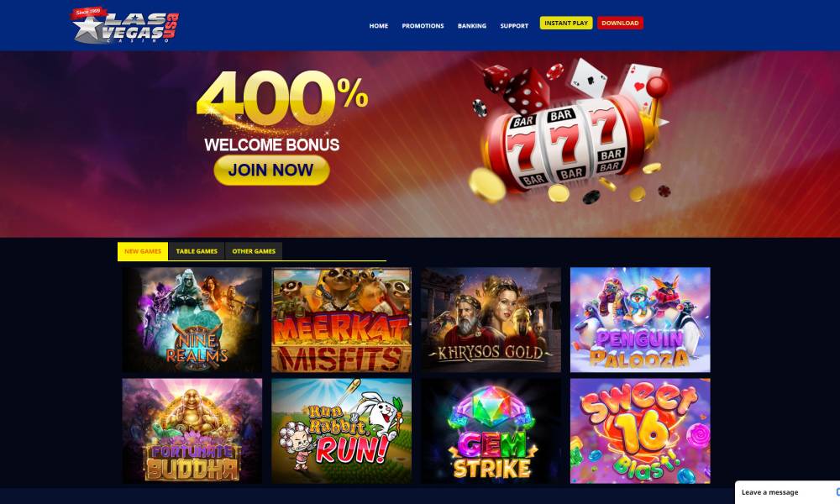Image resolution: width=840 pixels, height=504 pixels.
Task: Click the Join Now button
Action: pos(271,171)
